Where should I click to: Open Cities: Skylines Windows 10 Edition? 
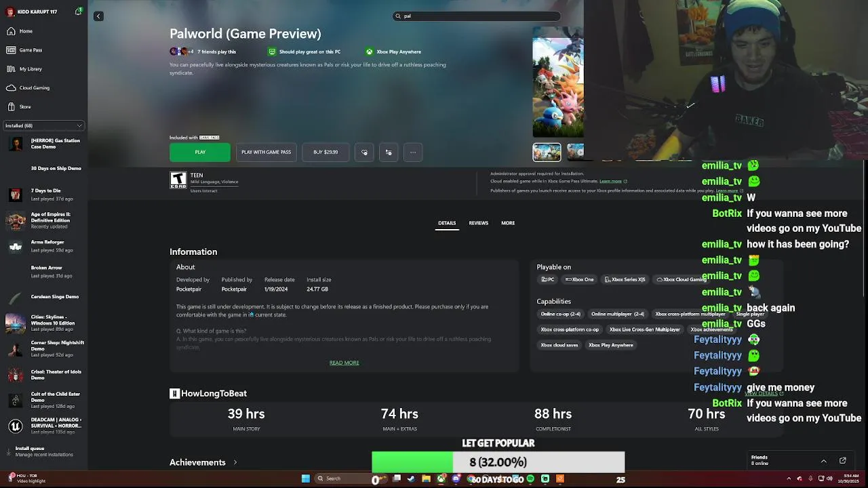[43, 323]
